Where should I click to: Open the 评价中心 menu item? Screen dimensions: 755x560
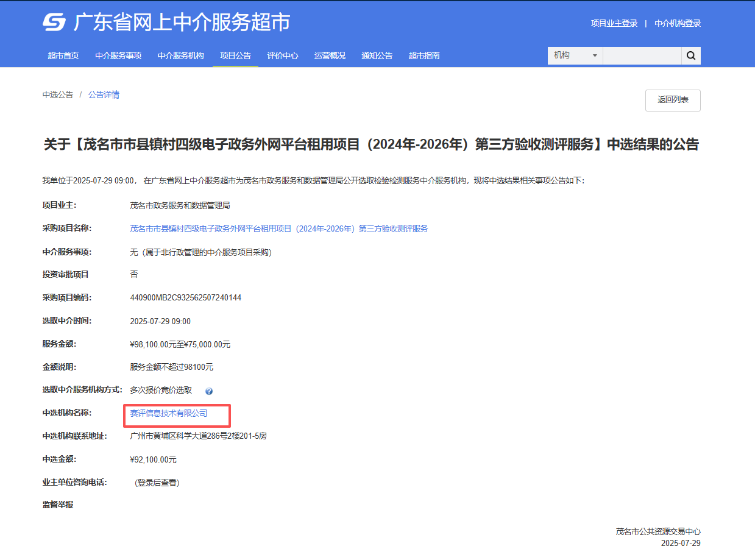click(283, 55)
